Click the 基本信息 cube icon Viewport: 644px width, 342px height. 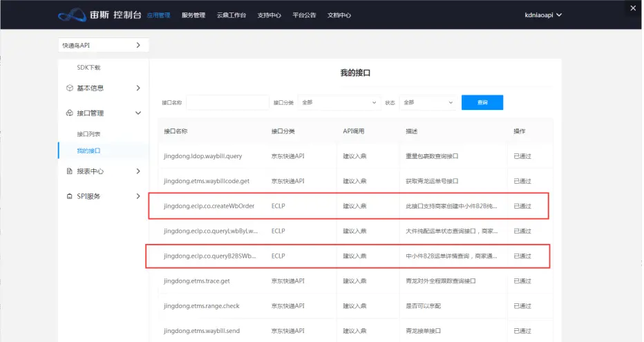tap(69, 88)
